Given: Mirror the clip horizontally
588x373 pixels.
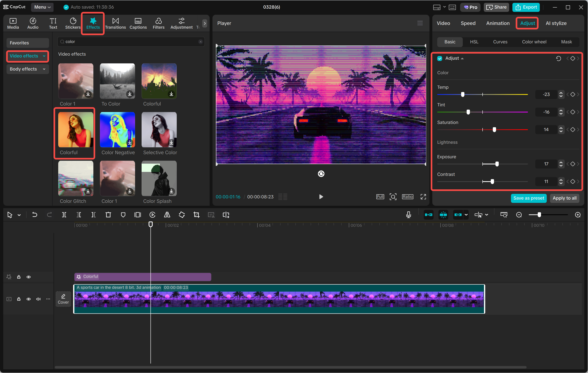Looking at the screenshot, I should (x=167, y=215).
